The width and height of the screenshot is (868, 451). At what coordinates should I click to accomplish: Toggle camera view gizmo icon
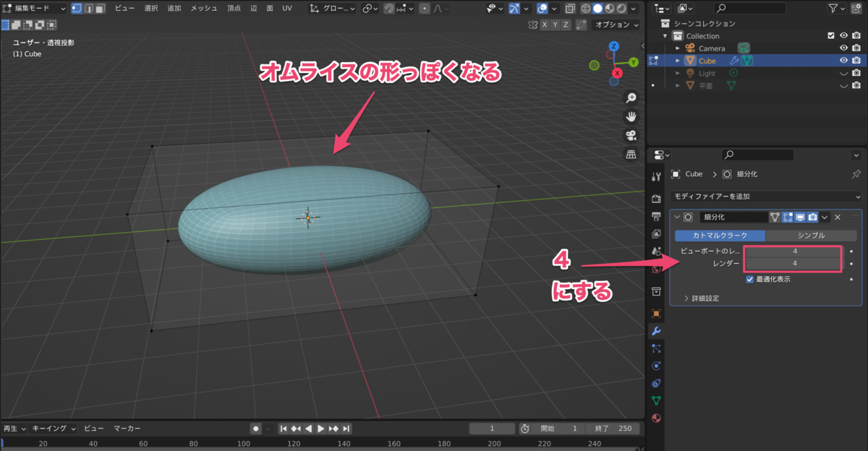[631, 135]
